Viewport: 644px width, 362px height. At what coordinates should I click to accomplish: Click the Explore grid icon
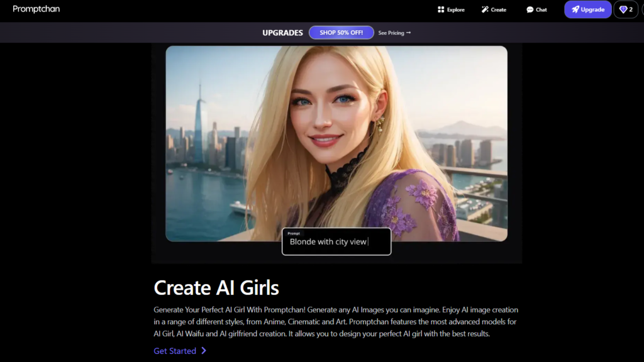pyautogui.click(x=440, y=9)
